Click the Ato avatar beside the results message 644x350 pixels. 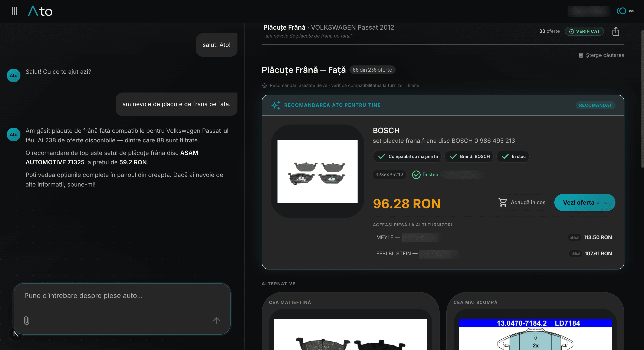pyautogui.click(x=13, y=134)
